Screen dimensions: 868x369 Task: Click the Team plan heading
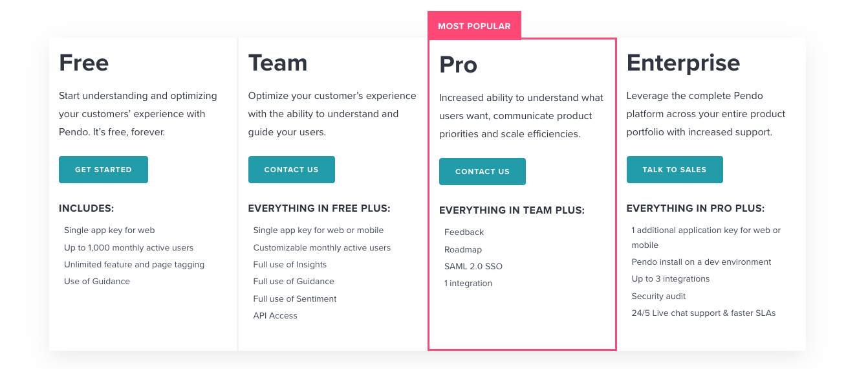pyautogui.click(x=278, y=63)
